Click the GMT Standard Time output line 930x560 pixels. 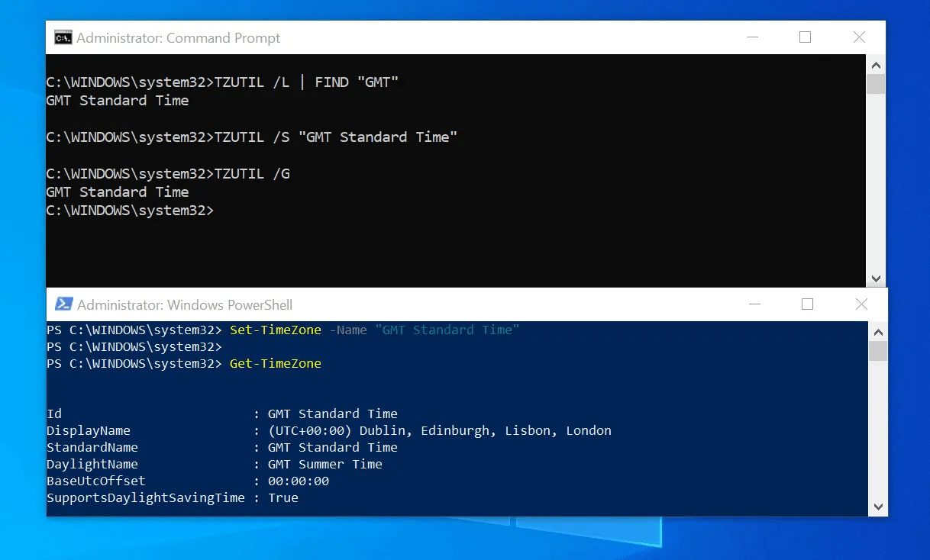tap(117, 100)
